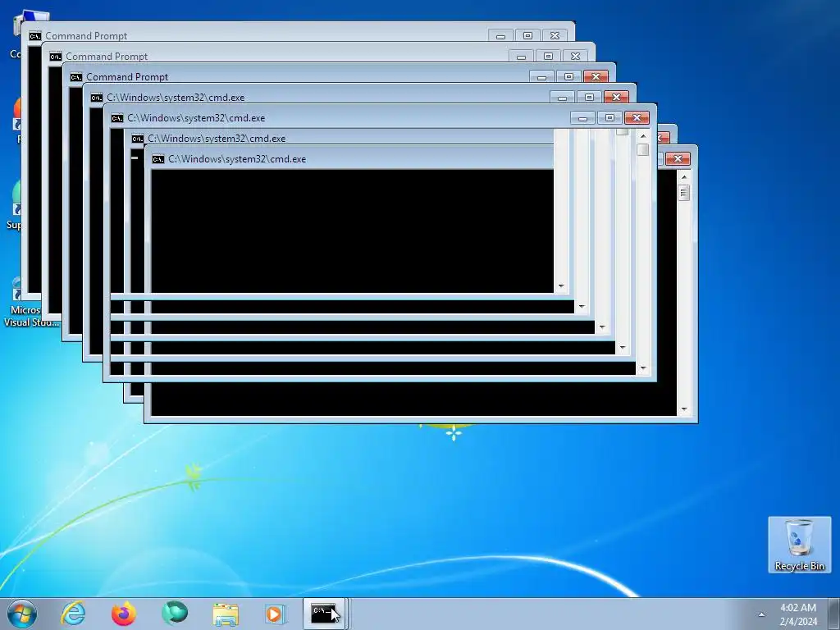Open system menu icon of rearmost Command Prompt window
This screenshot has height=630, width=840.
click(34, 36)
